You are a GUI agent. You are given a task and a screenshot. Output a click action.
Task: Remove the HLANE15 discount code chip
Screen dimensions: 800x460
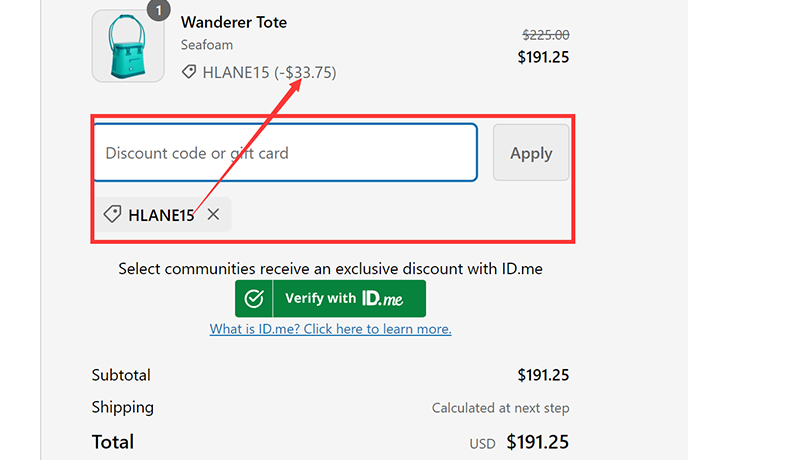coord(213,214)
